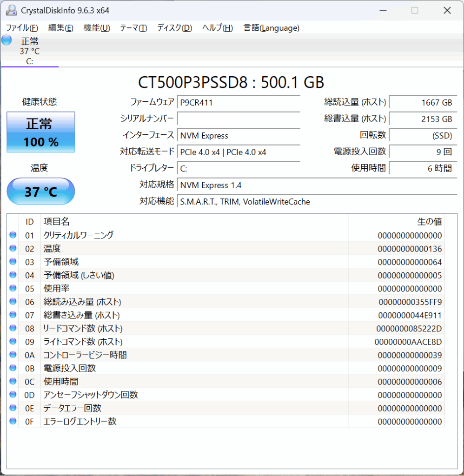
Task: Click raw value 00000000000005 for しきい値
Action: tap(410, 275)
